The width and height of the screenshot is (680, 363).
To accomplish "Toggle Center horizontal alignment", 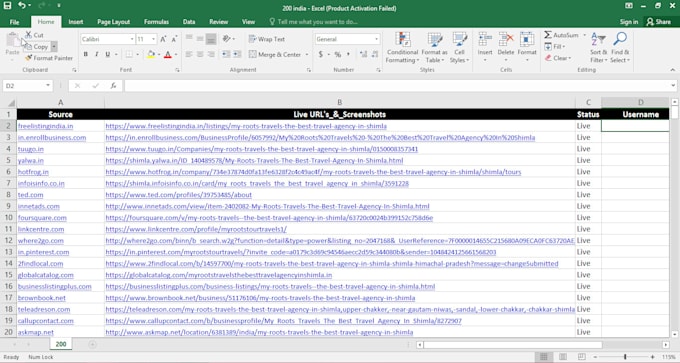I will click(200, 54).
